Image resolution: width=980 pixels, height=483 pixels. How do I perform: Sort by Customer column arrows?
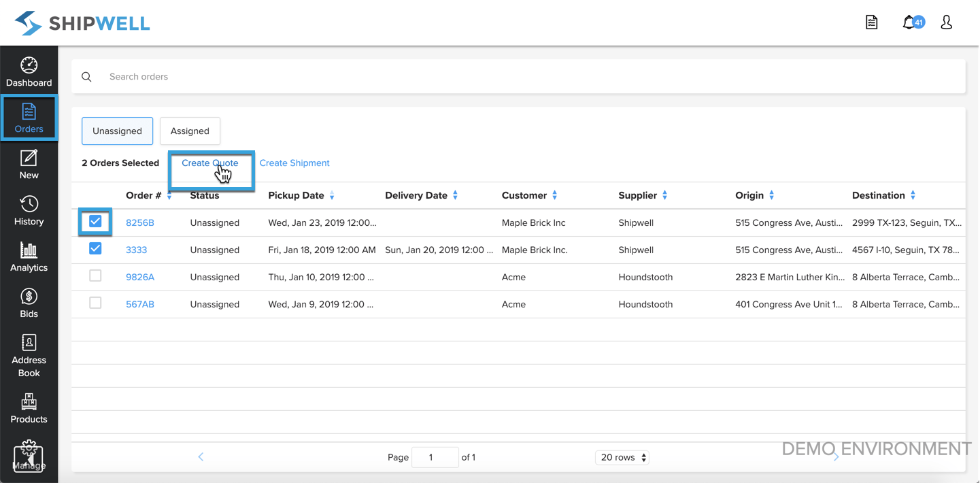tap(555, 195)
